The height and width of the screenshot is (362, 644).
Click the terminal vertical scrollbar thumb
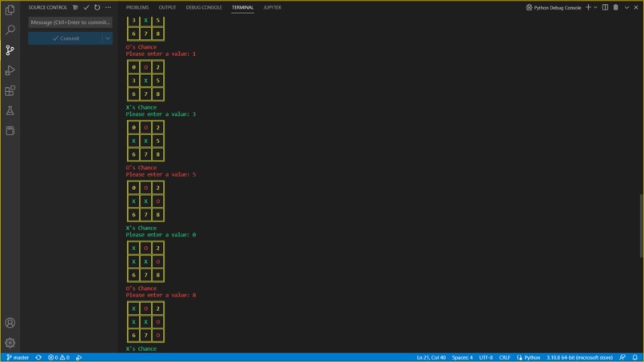click(641, 226)
